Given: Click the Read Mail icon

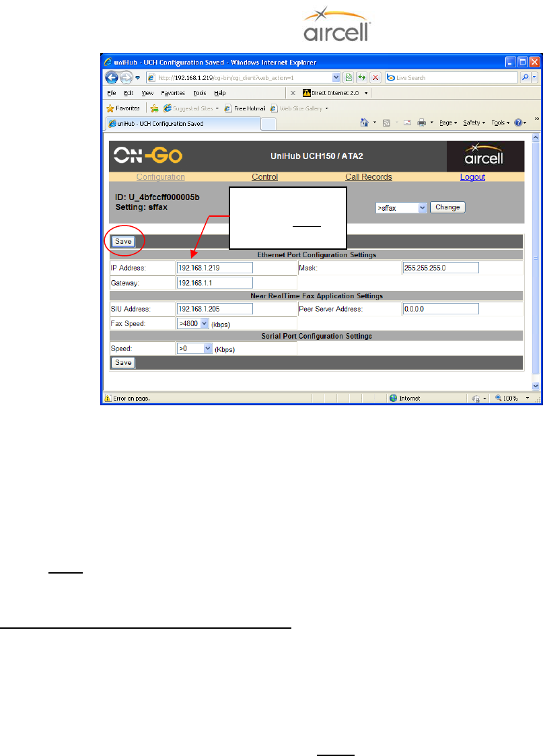Looking at the screenshot, I should tap(407, 123).
